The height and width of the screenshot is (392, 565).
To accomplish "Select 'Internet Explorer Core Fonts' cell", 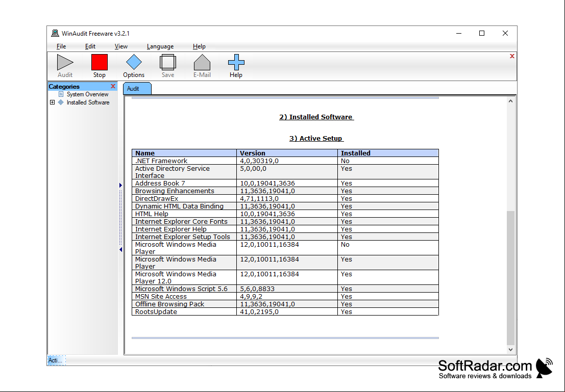I will pos(184,222).
